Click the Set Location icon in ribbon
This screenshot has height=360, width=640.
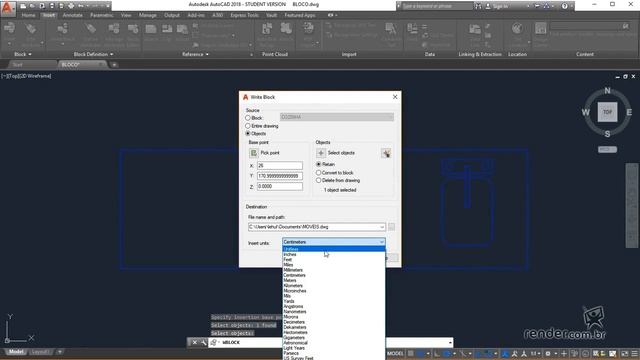517,29
